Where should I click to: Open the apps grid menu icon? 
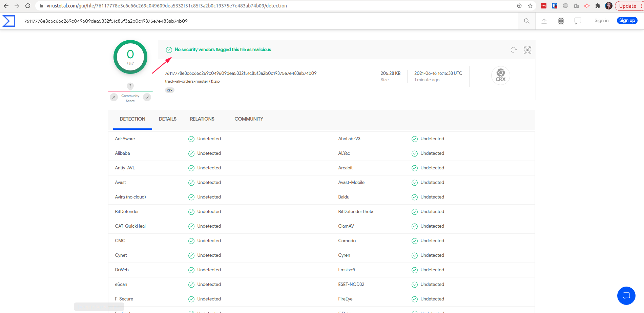(x=561, y=21)
